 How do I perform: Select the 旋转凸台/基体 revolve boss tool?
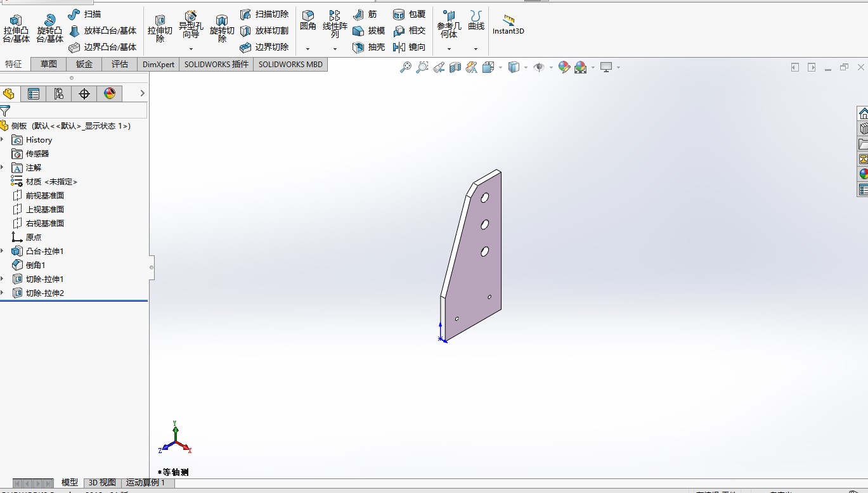pyautogui.click(x=49, y=29)
